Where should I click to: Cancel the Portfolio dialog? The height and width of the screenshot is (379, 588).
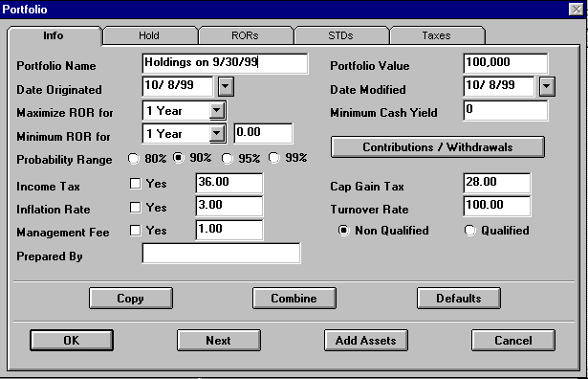513,341
